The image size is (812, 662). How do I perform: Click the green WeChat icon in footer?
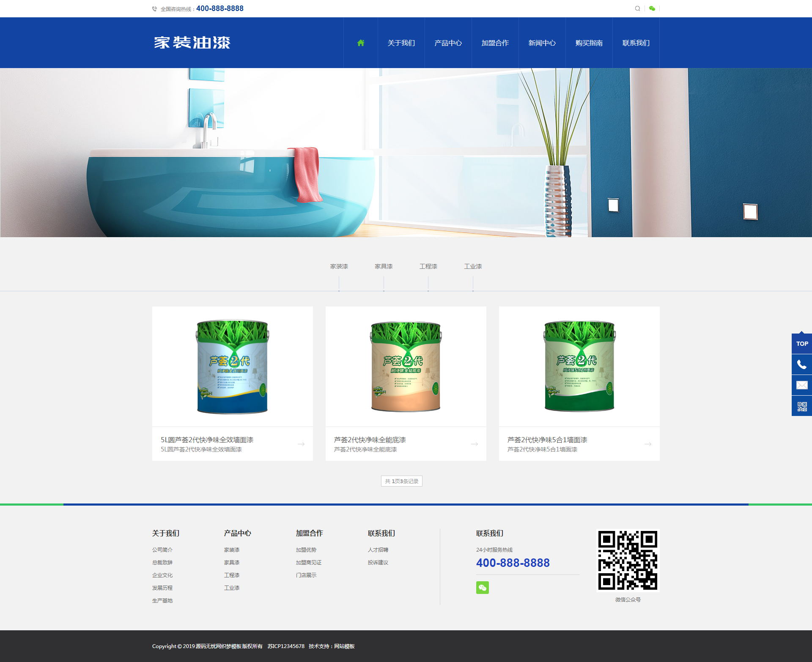click(x=482, y=588)
